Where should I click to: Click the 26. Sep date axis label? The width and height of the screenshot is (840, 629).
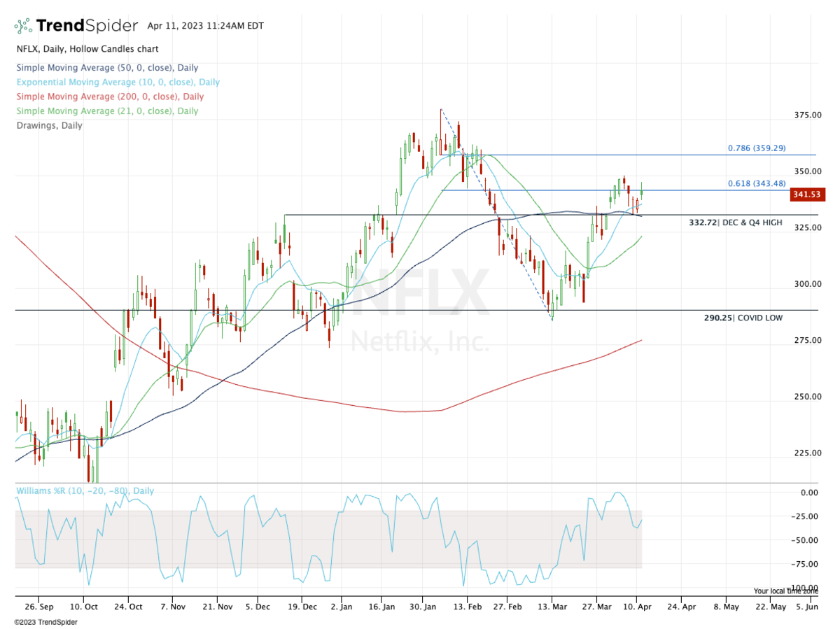pos(38,606)
